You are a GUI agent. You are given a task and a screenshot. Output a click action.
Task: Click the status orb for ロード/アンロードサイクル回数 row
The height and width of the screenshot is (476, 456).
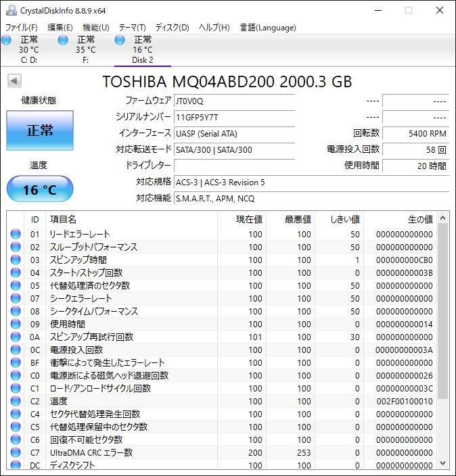pos(16,388)
